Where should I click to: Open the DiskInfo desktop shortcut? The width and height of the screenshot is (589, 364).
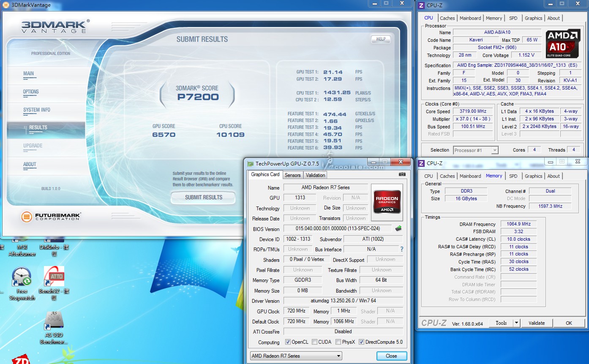[54, 247]
